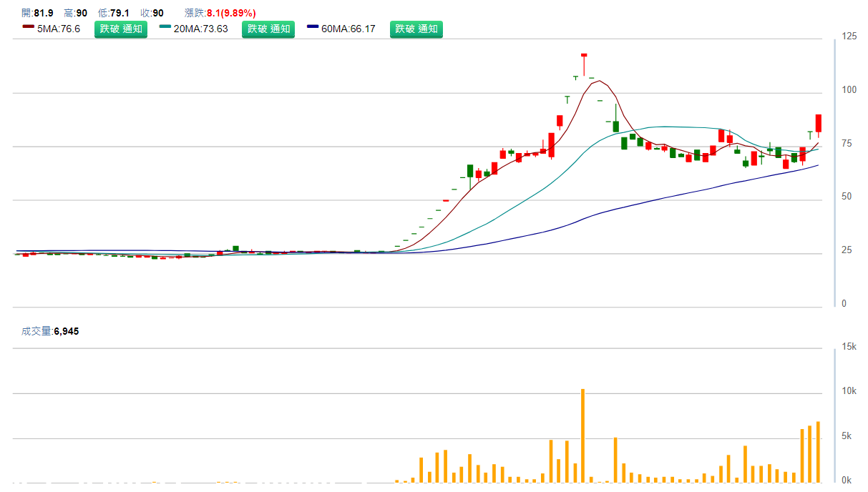This screenshot has height=492, width=868.
Task: Click the 收 90 closing price text
Action: pyautogui.click(x=152, y=13)
